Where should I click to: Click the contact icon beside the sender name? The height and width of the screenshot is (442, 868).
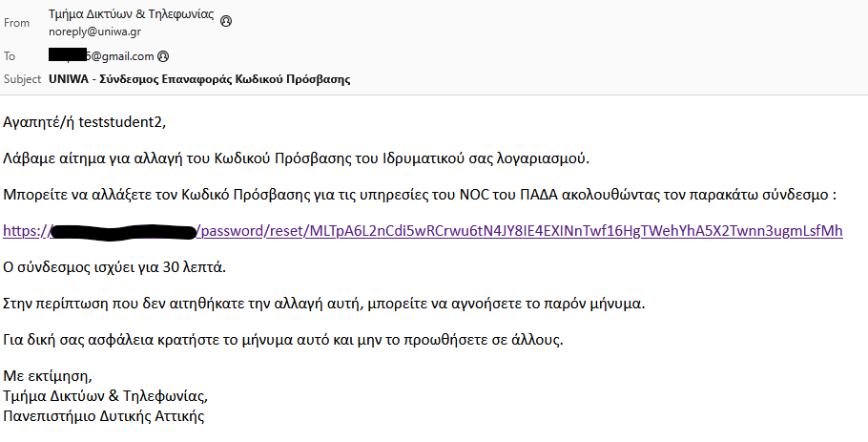click(x=225, y=20)
